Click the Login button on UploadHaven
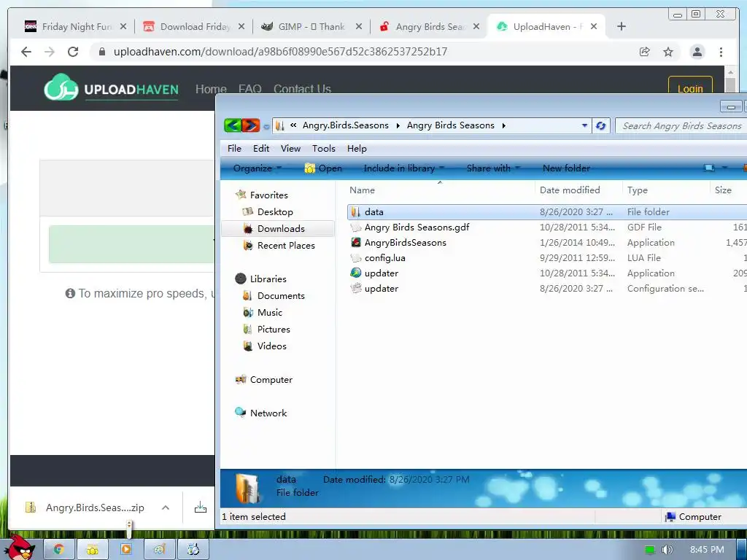Image resolution: width=747 pixels, height=560 pixels. [690, 88]
